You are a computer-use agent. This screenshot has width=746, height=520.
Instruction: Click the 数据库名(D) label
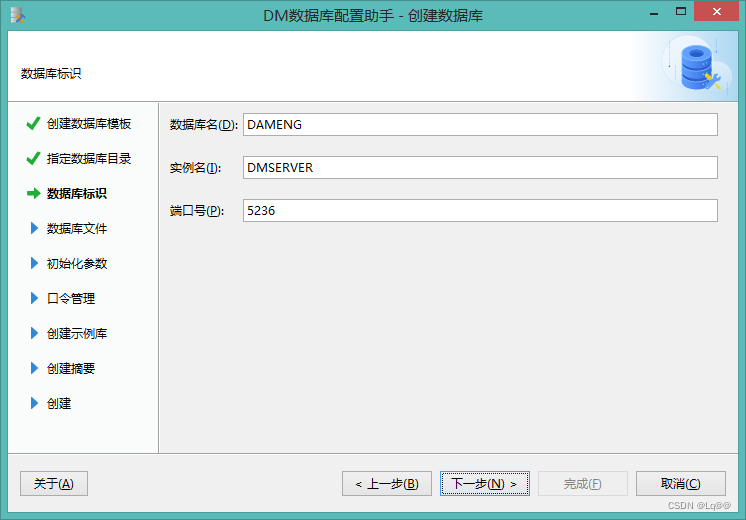click(204, 125)
